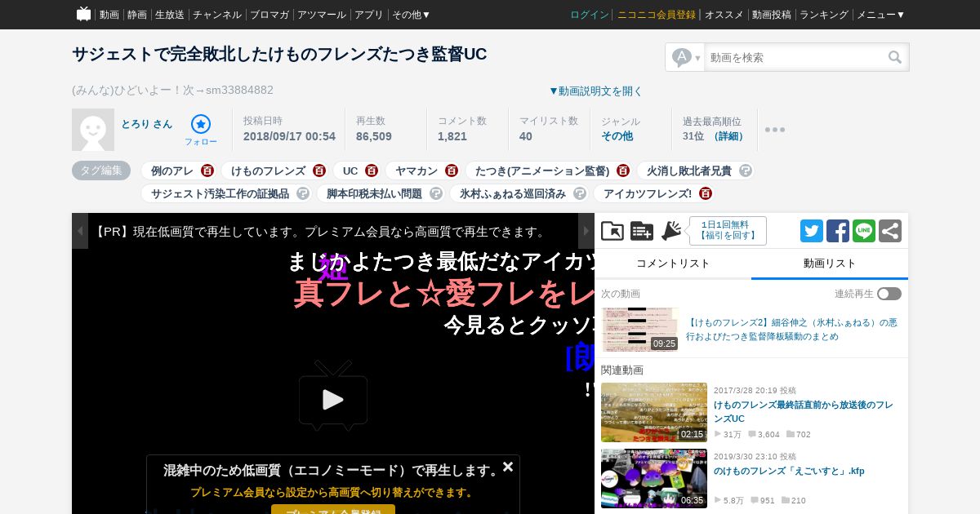
Task: Switch to the 動画リスト tab
Action: [x=830, y=263]
